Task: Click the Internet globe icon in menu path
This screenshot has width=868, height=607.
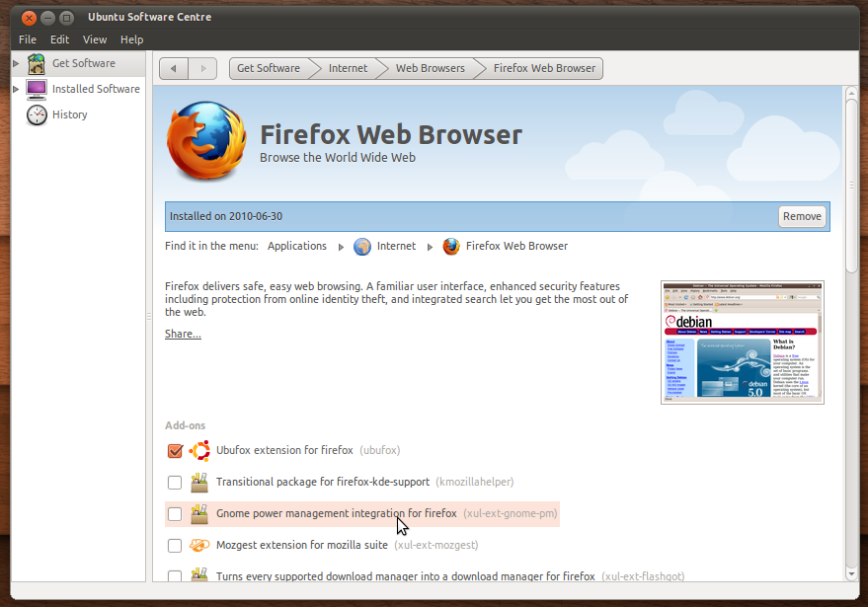Action: click(361, 246)
